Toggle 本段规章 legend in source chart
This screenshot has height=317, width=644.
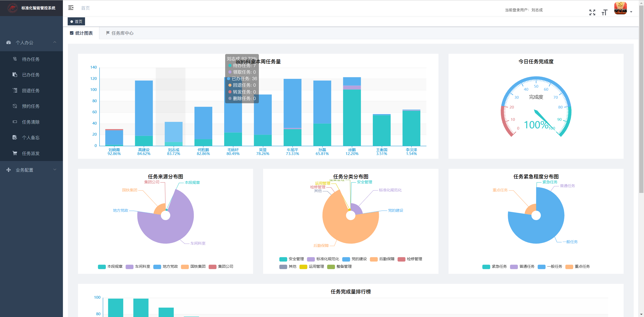(x=110, y=267)
